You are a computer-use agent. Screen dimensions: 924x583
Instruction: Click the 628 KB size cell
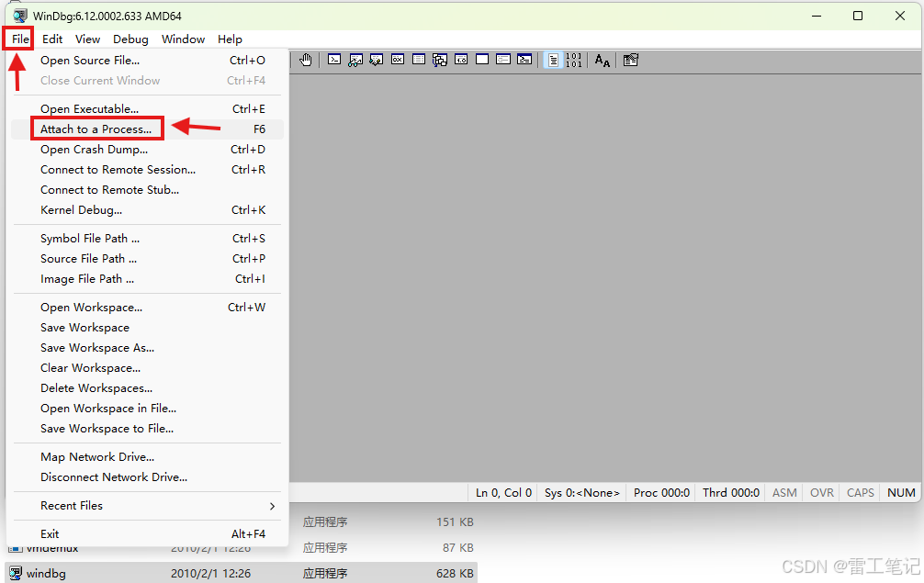[x=455, y=573]
